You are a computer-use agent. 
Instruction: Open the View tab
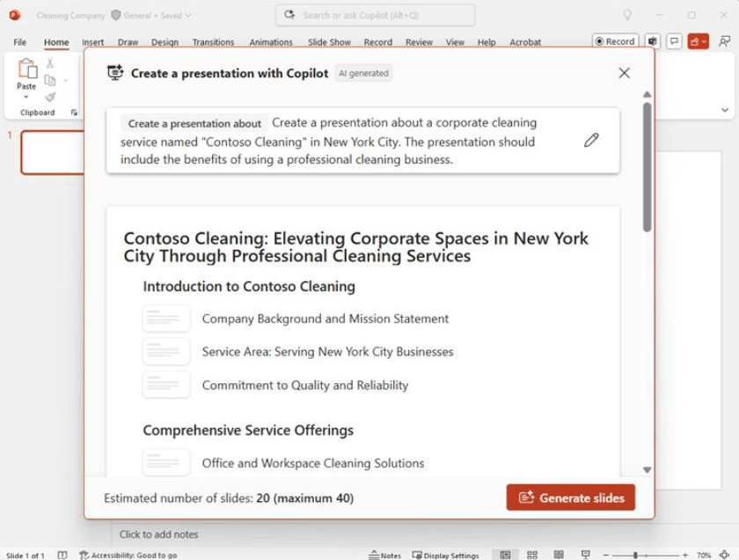(x=455, y=42)
